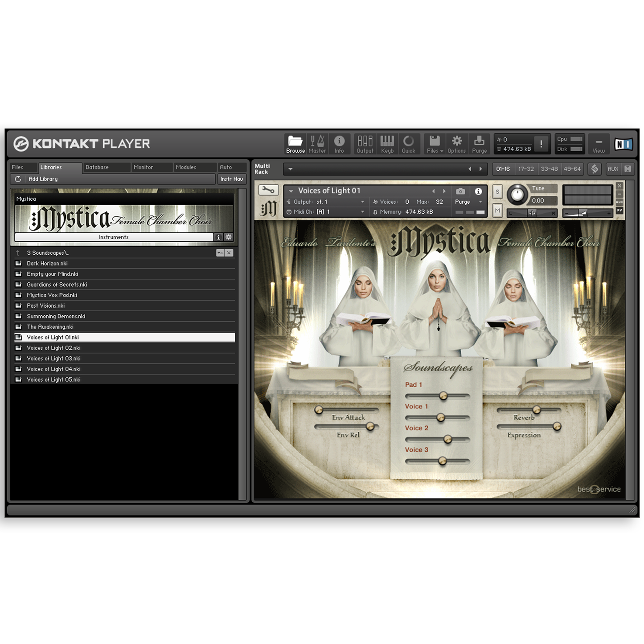
Task: Toggle the AUX sends button
Action: coord(613,169)
